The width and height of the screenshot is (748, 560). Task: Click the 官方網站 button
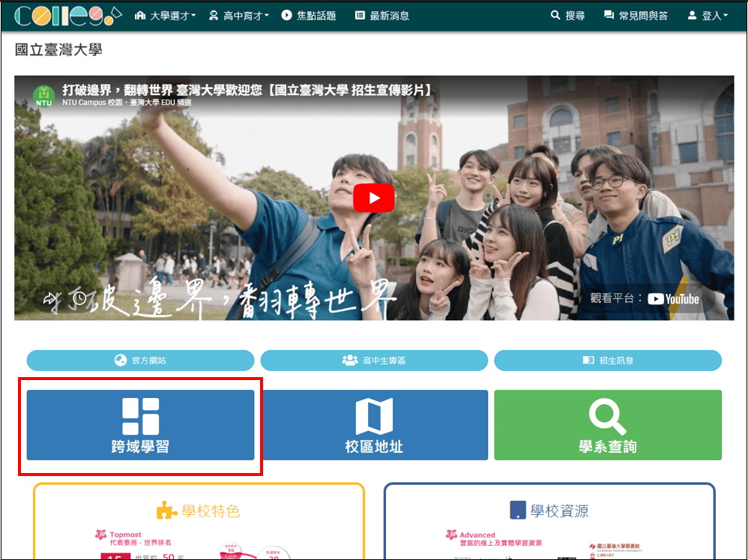pos(140,361)
